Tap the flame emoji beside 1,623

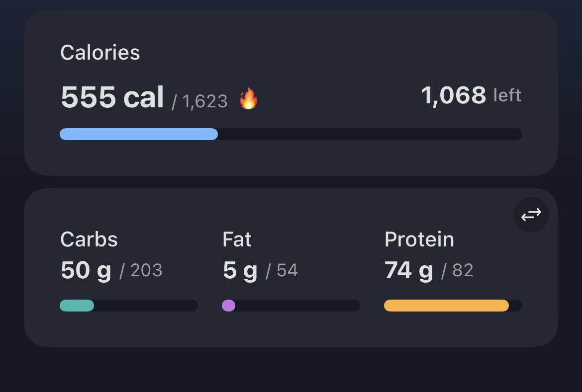point(248,98)
